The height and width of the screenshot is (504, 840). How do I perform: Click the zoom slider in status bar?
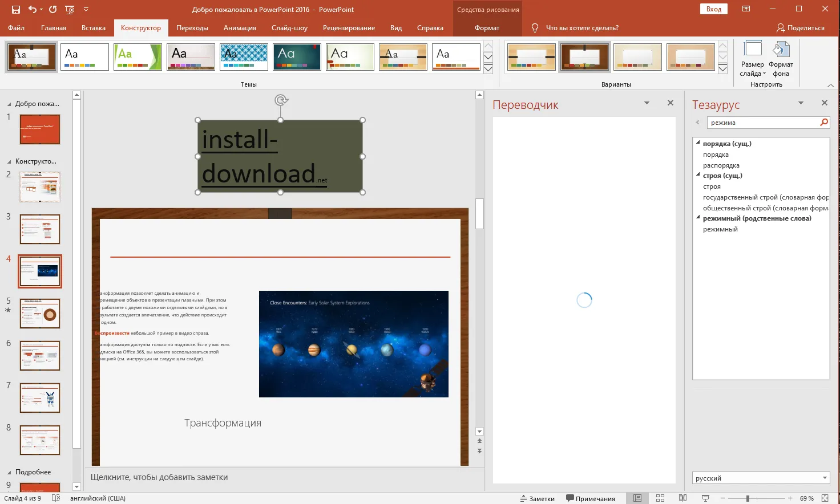(x=748, y=498)
